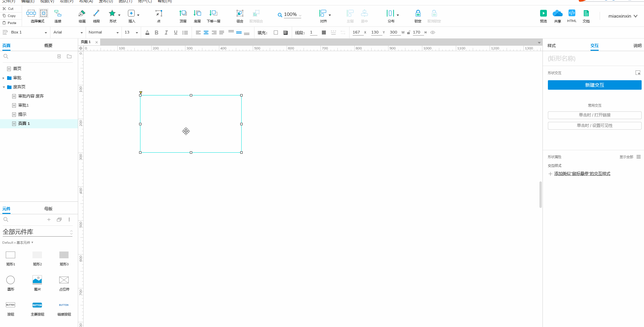Click the 下移一层 send backward icon
Screen dimensions: 644x327
coord(214,13)
